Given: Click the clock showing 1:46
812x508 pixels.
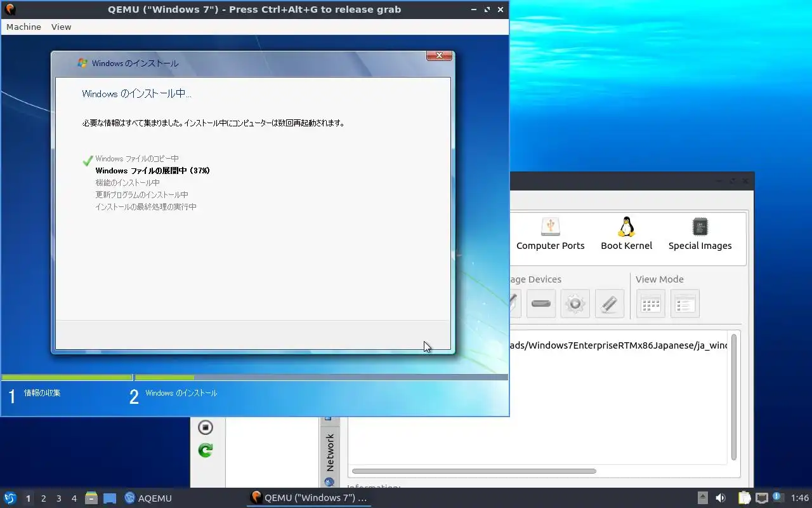Looking at the screenshot, I should 800,498.
